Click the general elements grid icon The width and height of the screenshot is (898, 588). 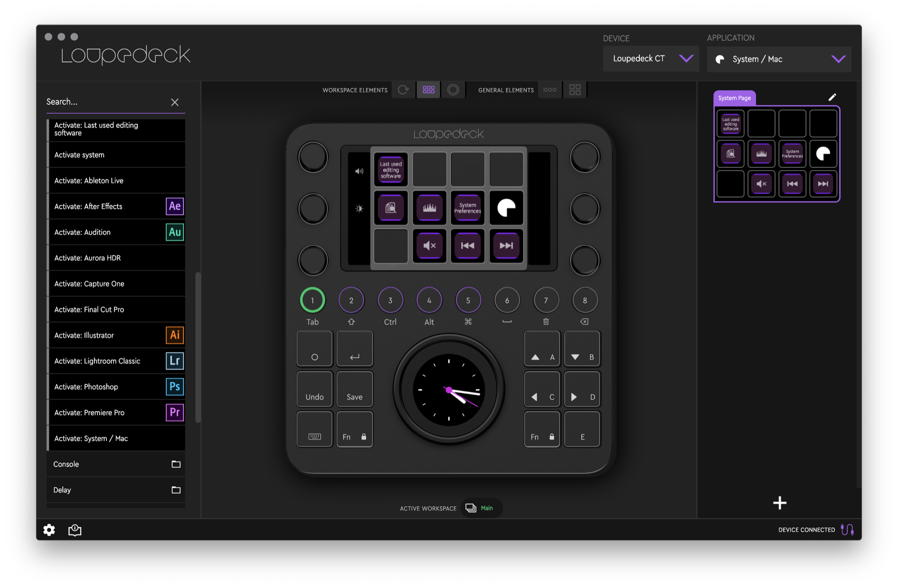pyautogui.click(x=575, y=90)
